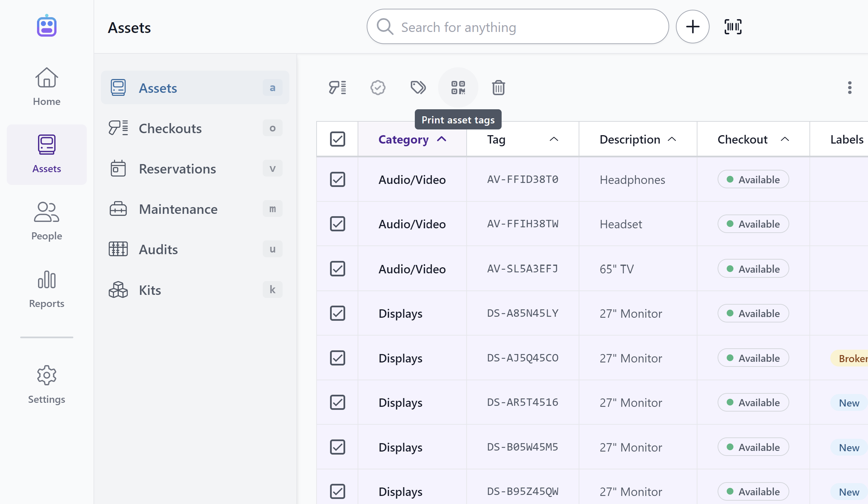Select Maintenance in the submenu
Screen dimensions: 868x504
195,208
